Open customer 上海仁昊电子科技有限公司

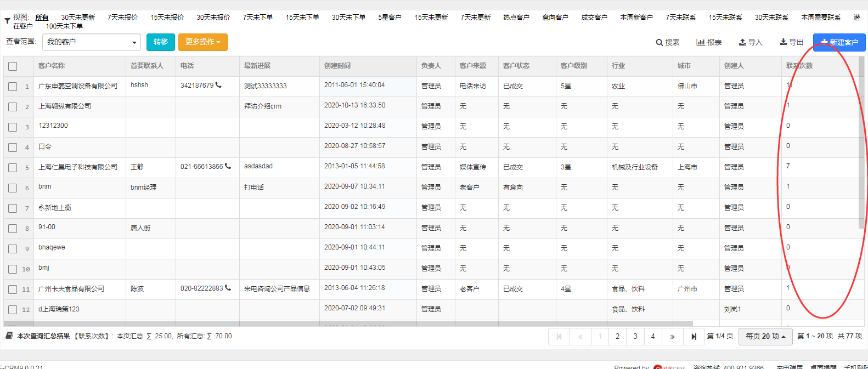click(x=78, y=167)
